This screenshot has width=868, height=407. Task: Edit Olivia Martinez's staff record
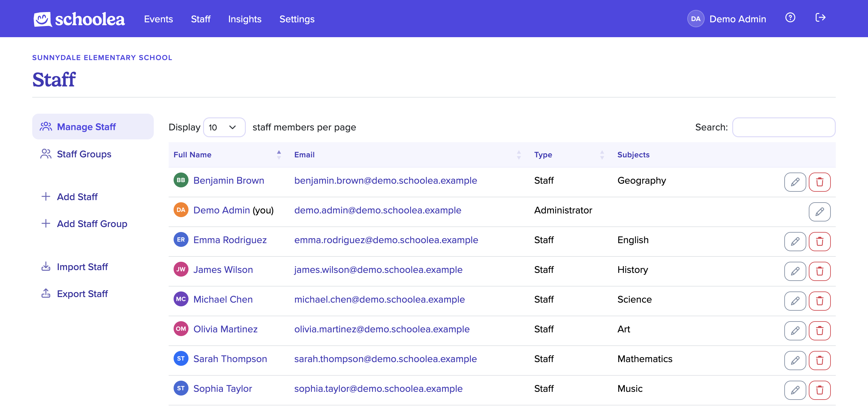[795, 330]
